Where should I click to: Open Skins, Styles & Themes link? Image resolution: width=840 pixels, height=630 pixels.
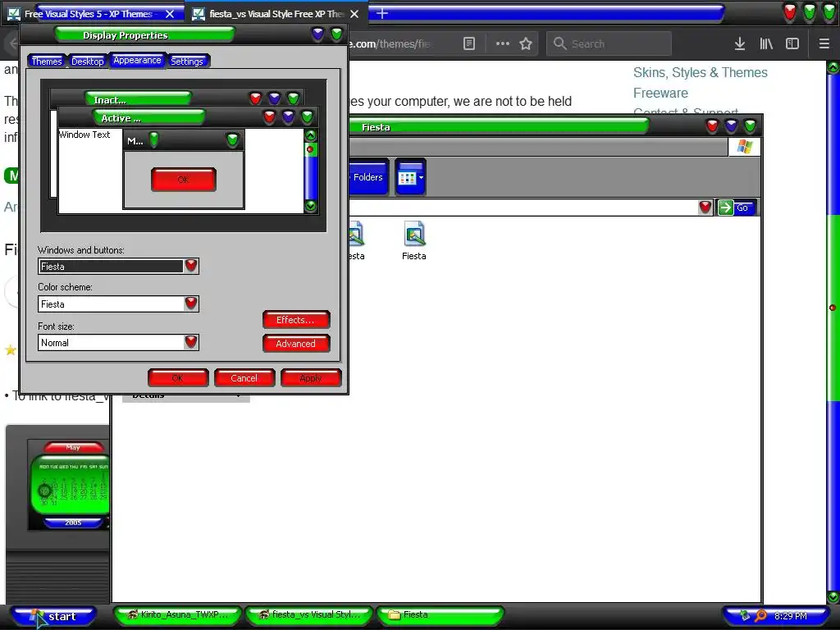pyautogui.click(x=701, y=72)
